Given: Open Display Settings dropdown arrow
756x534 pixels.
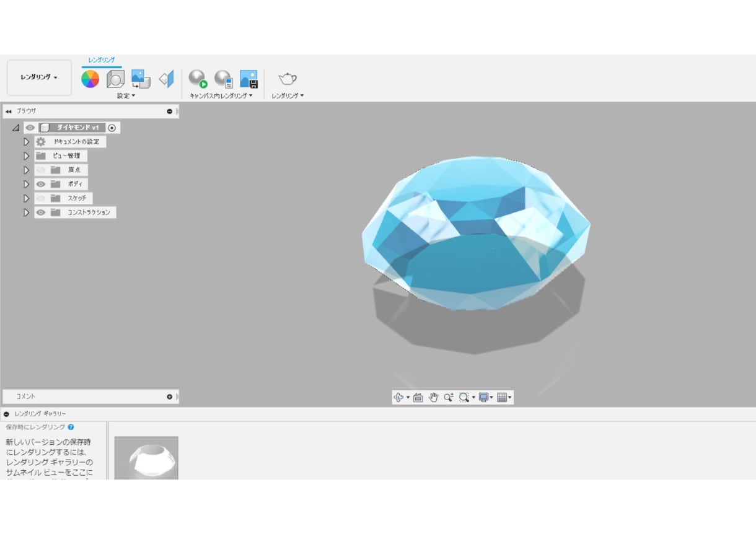Looking at the screenshot, I should [491, 398].
